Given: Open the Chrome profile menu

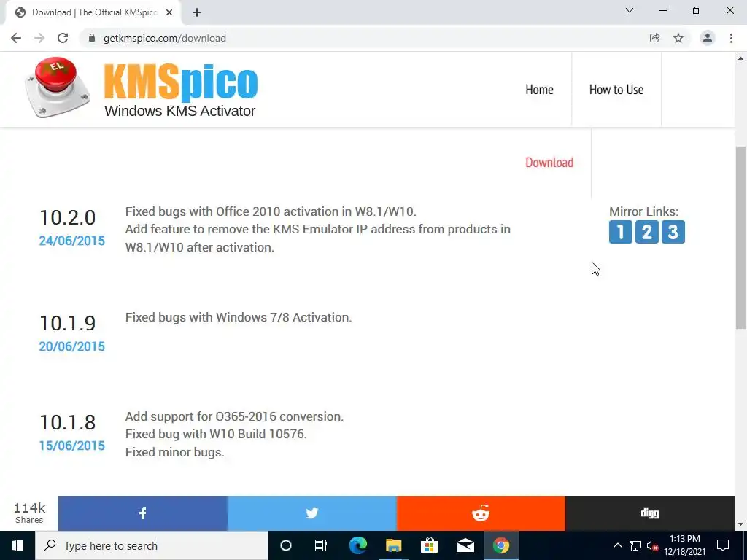Looking at the screenshot, I should [708, 38].
